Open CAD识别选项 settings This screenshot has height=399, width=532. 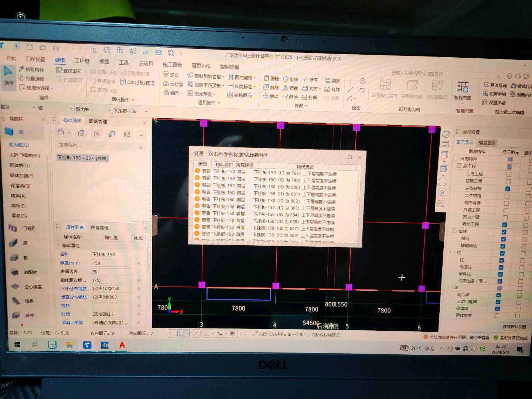tap(137, 82)
